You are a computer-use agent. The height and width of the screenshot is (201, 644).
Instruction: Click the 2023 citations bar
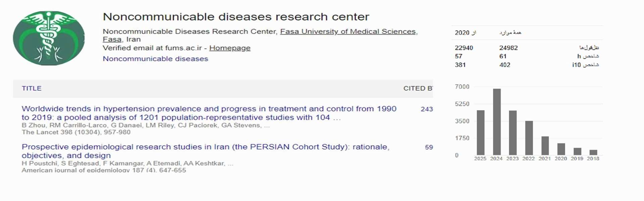(513, 132)
